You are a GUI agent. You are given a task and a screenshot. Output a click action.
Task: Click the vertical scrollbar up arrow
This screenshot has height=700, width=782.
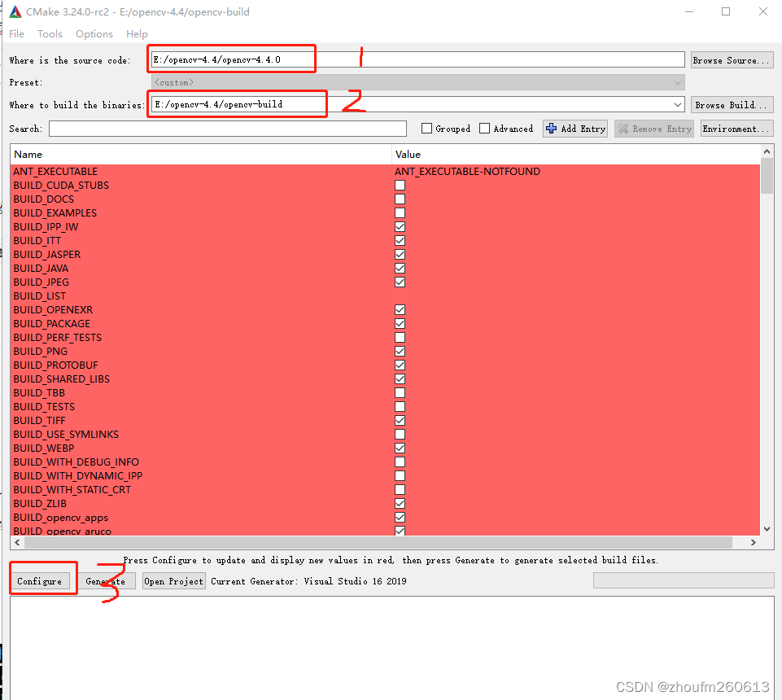[767, 151]
